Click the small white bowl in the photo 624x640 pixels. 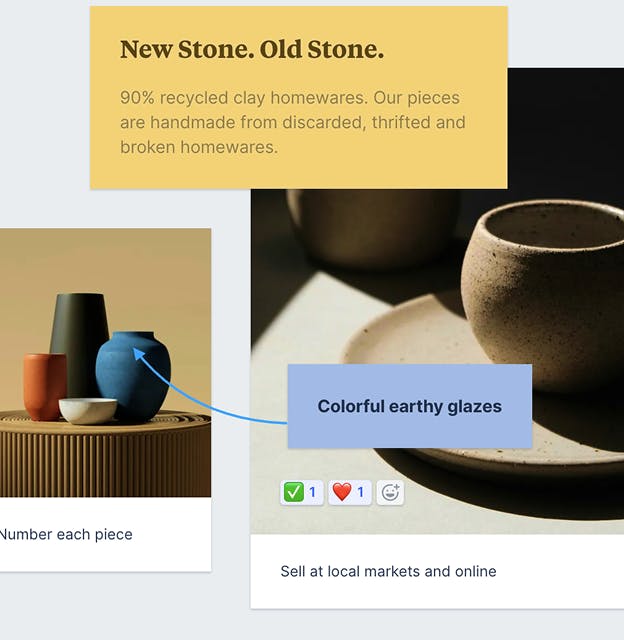point(87,410)
